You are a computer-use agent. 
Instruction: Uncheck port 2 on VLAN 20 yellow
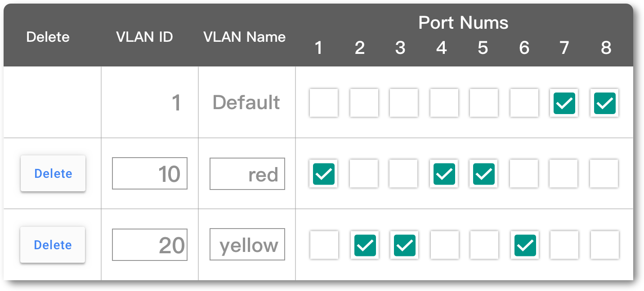[364, 245]
